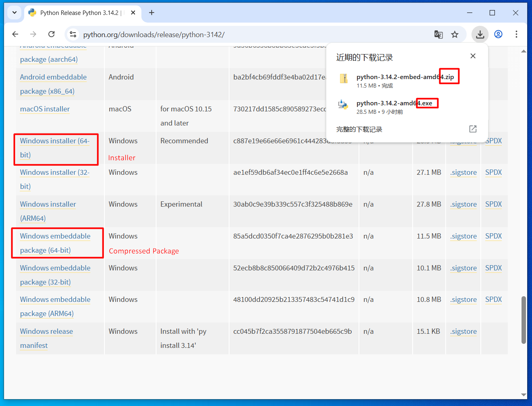Close the Python Release tab

[133, 13]
